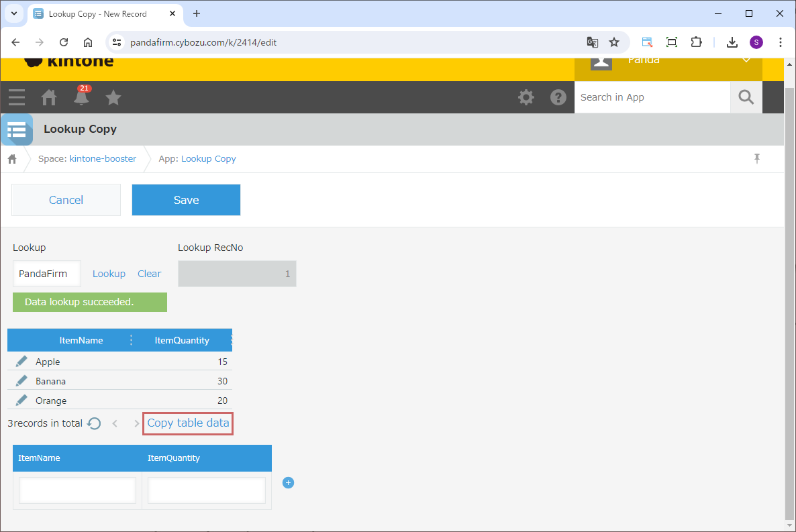Screen dimensions: 796x532
Task: Open favorites star icon in header
Action: pos(113,98)
